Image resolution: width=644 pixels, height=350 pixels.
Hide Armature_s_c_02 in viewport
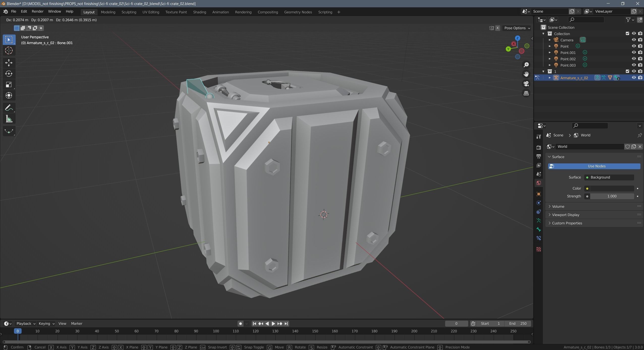click(634, 78)
